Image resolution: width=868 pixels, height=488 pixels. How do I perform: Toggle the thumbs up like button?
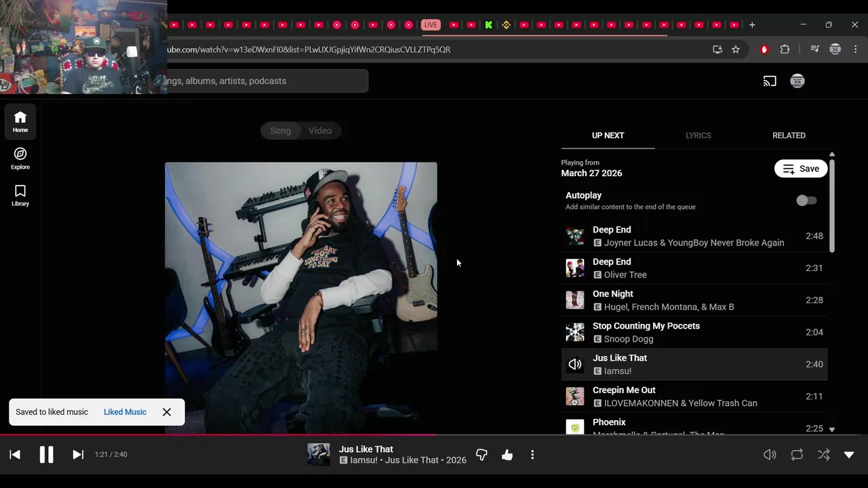[507, 455]
